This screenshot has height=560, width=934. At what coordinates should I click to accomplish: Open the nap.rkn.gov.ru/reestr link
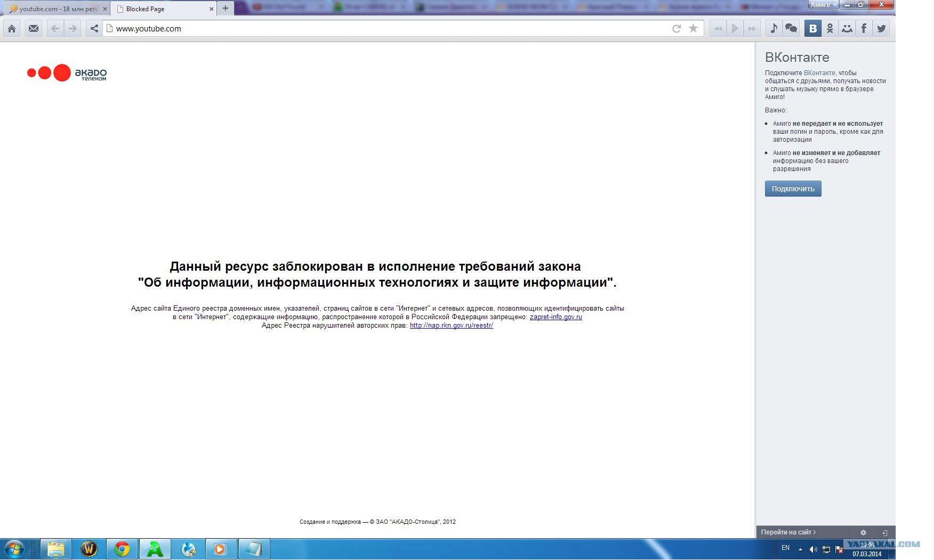[451, 326]
